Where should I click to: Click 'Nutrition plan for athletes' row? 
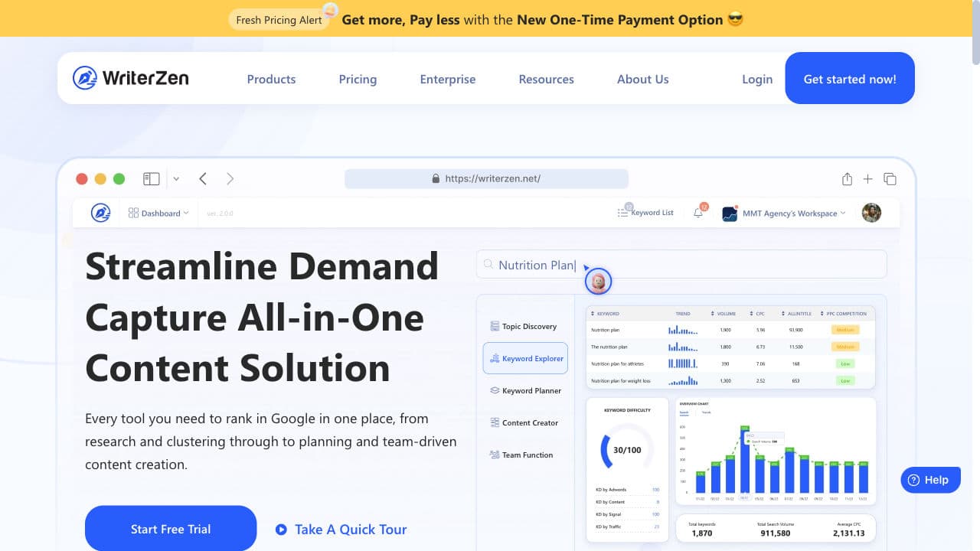coord(730,364)
